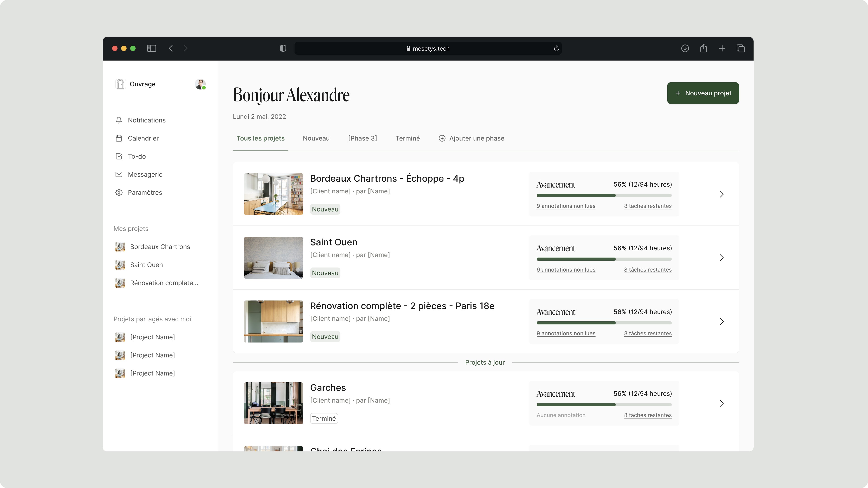The image size is (868, 488).
Task: Go forward with the browser forward arrow
Action: [x=185, y=49]
